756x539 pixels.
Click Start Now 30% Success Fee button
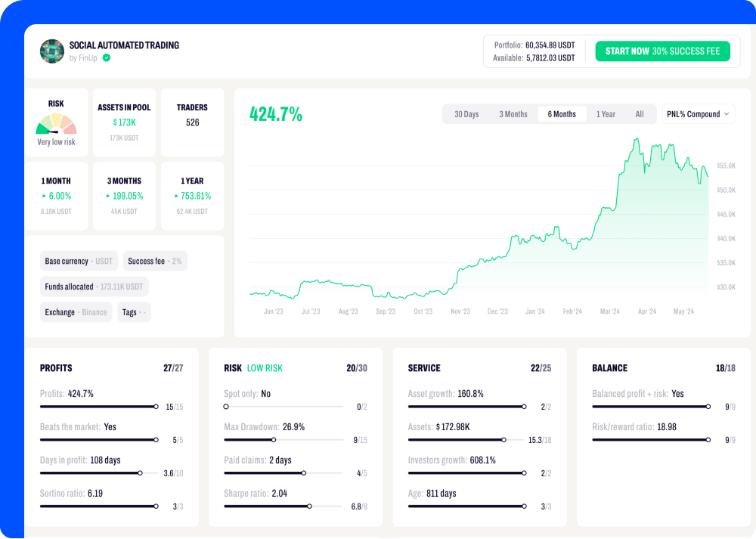(662, 51)
